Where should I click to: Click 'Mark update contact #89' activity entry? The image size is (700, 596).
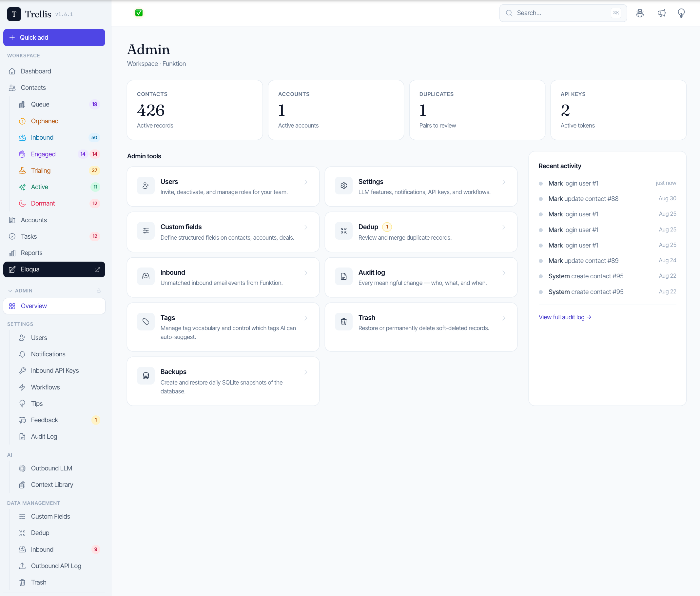pyautogui.click(x=607, y=261)
